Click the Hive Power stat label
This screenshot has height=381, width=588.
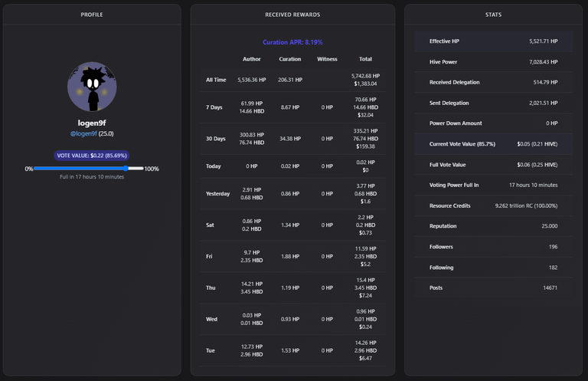click(x=443, y=62)
